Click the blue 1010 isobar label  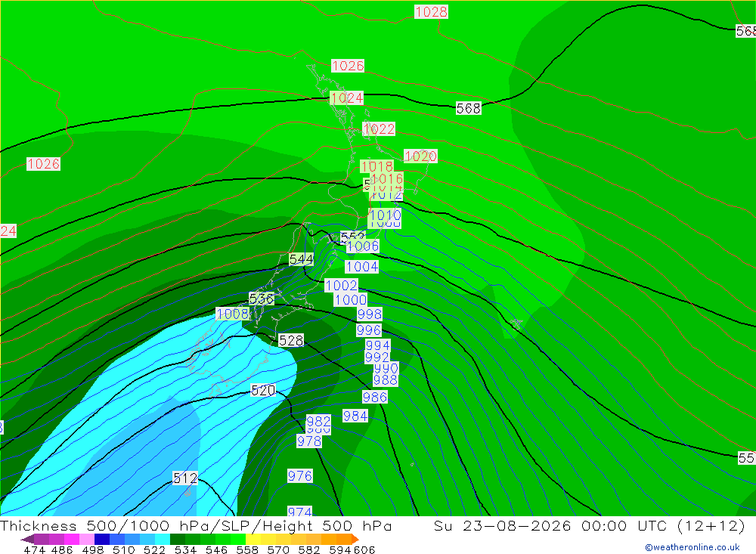[x=385, y=215]
